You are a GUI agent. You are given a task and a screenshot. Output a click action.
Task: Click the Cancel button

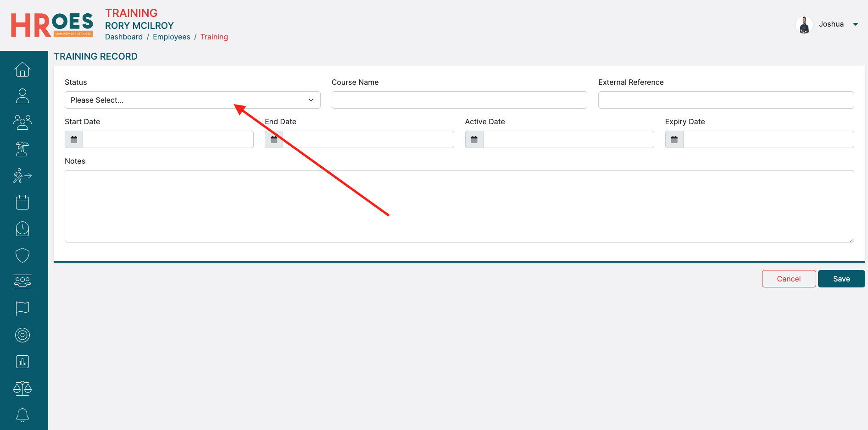[x=788, y=279]
